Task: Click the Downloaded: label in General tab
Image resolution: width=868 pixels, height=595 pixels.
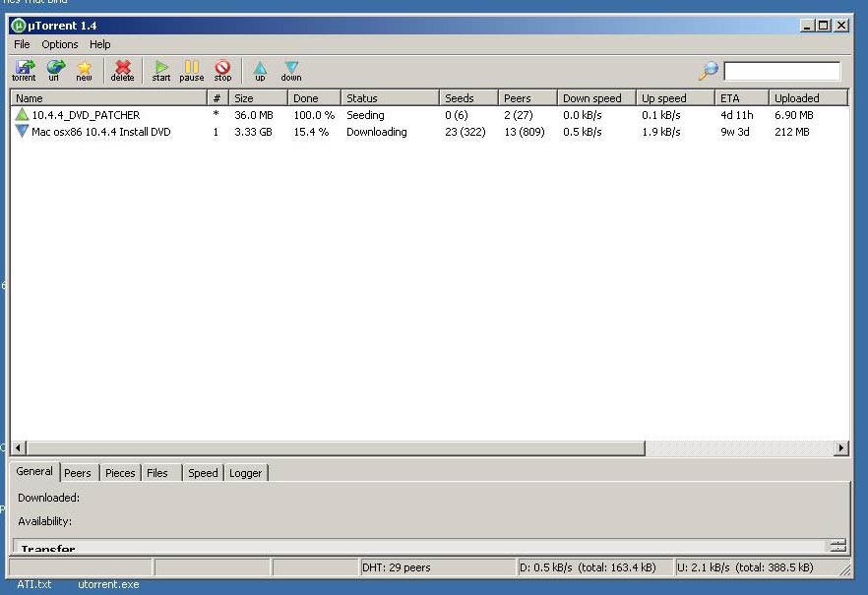Action: point(49,498)
